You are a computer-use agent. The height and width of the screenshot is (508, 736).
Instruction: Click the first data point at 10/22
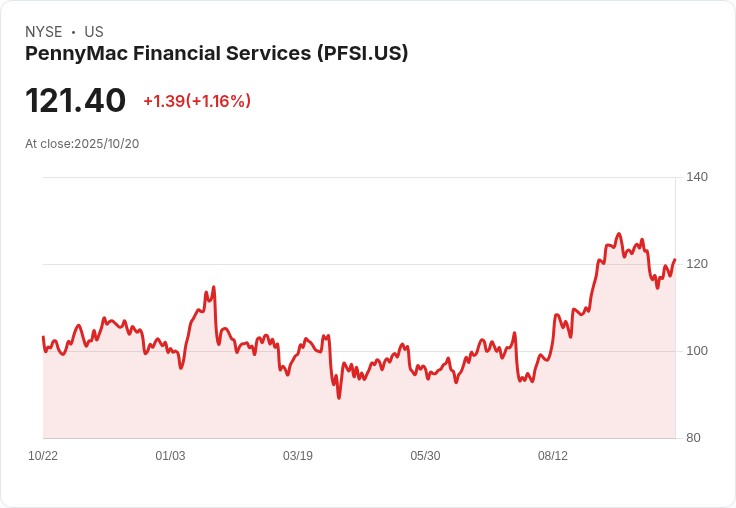click(x=43, y=337)
